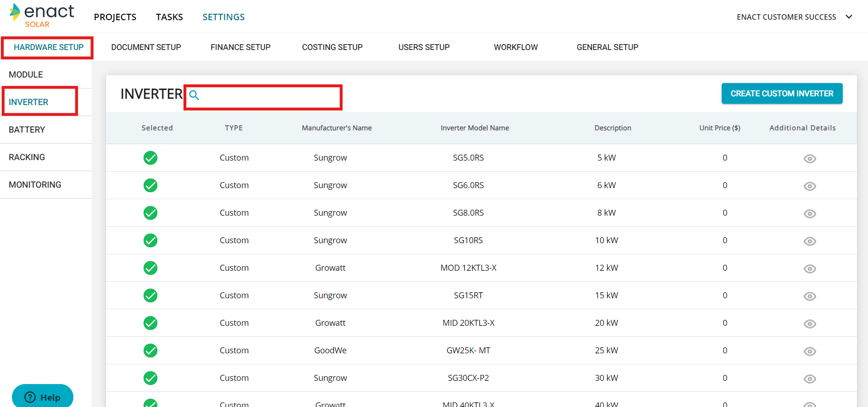Image resolution: width=868 pixels, height=407 pixels.
Task: View additional details for Growatt MOD 12KTL3-X
Action: tap(810, 269)
